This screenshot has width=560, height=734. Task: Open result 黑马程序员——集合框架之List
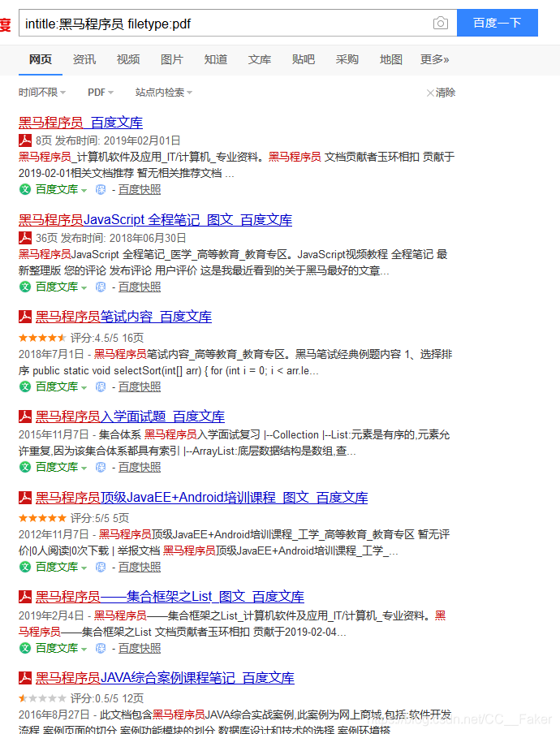170,597
